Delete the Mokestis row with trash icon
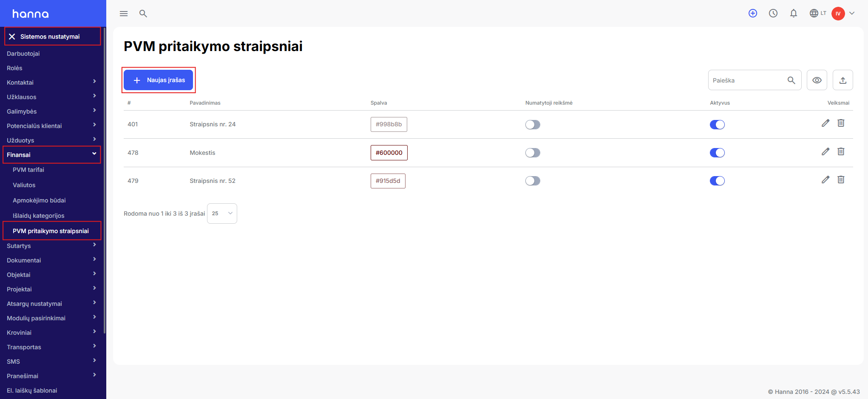868x399 pixels. click(x=841, y=151)
